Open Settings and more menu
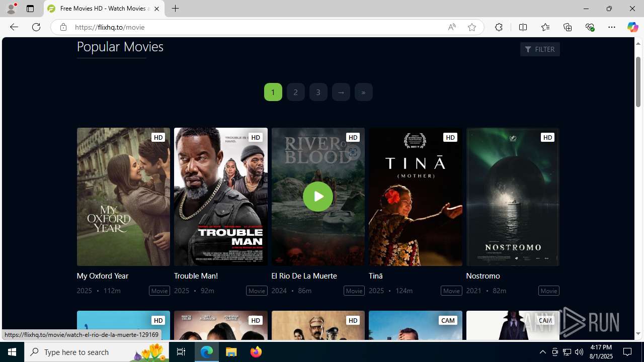This screenshot has height=362, width=644. coord(612,27)
